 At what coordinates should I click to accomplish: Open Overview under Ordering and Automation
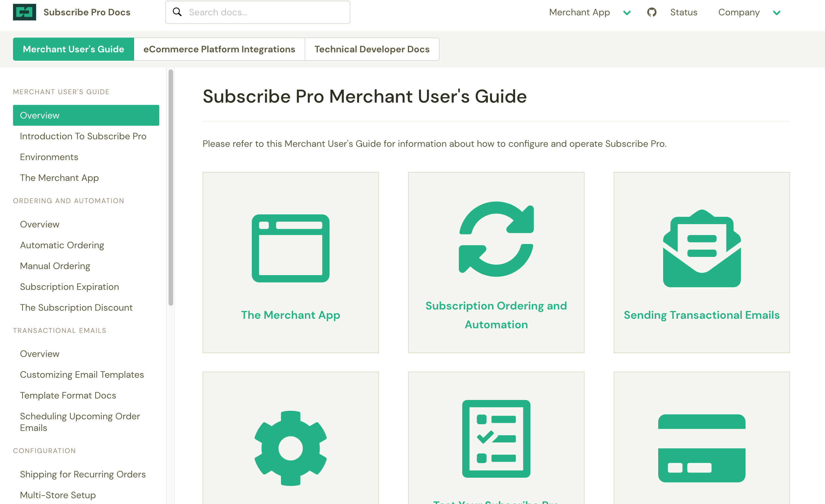pyautogui.click(x=40, y=224)
